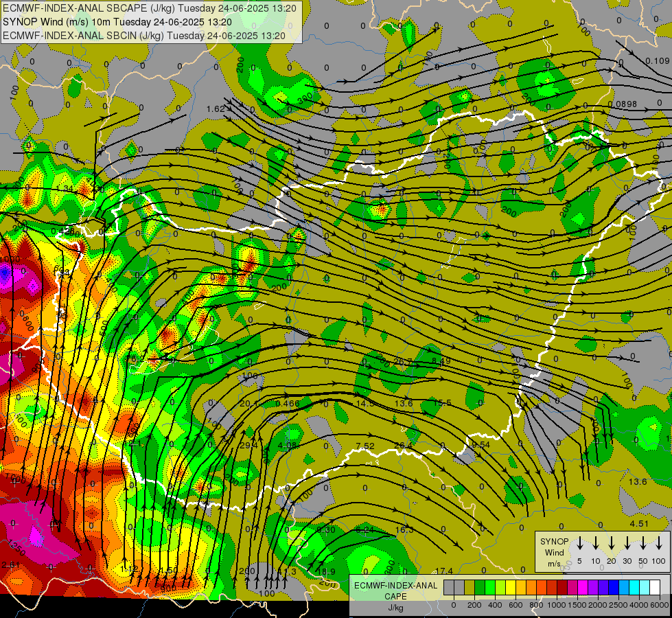Click the 4.08 value on the map
The width and height of the screenshot is (672, 618).
(287, 445)
